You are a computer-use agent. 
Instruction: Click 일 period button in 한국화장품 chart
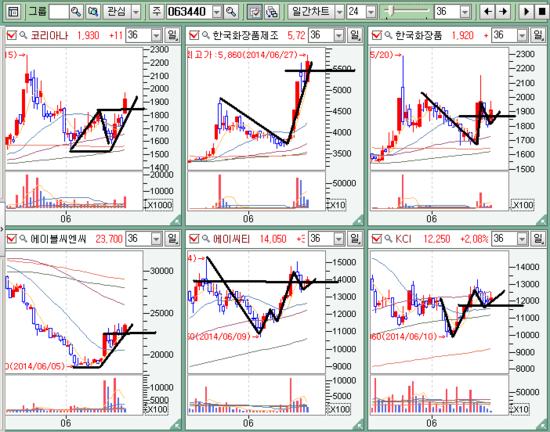[538, 35]
